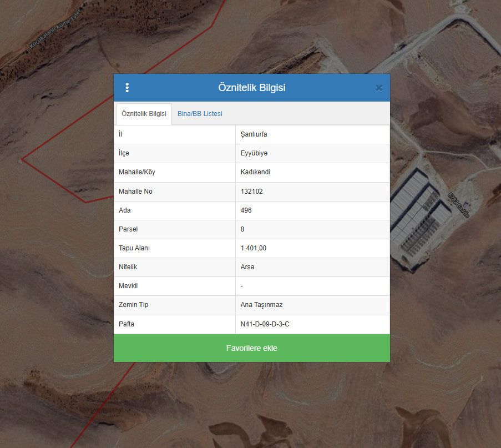Click the Zemin Tip value Ana Taşınmaz

261,305
